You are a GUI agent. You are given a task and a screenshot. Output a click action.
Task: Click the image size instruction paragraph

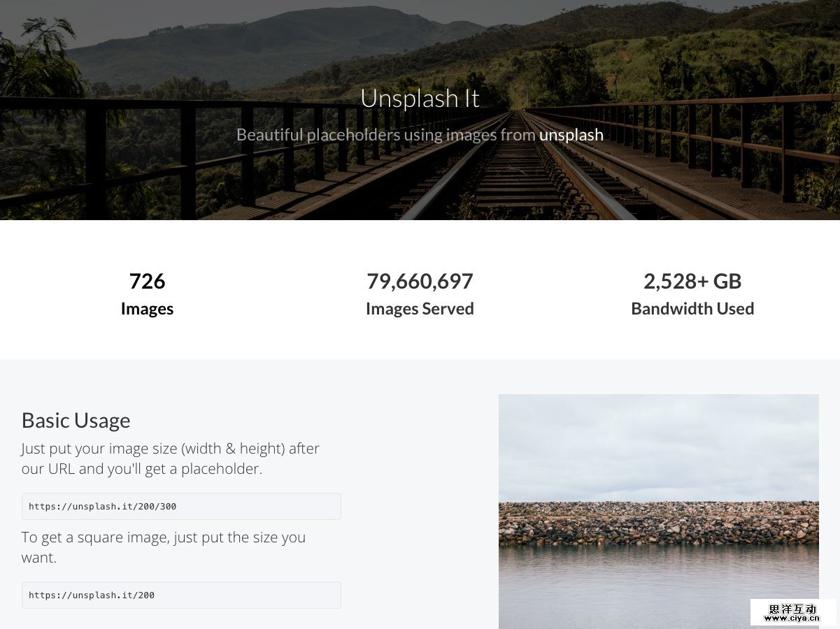coord(170,458)
